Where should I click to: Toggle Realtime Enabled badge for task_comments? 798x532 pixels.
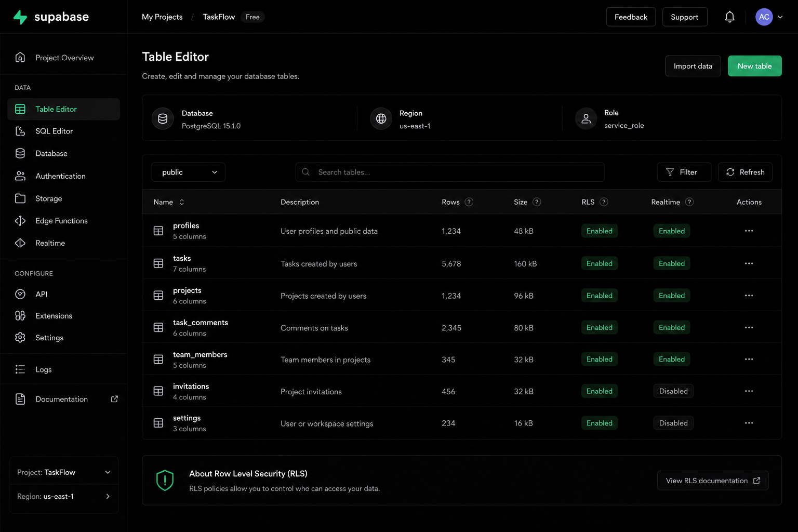(x=672, y=327)
